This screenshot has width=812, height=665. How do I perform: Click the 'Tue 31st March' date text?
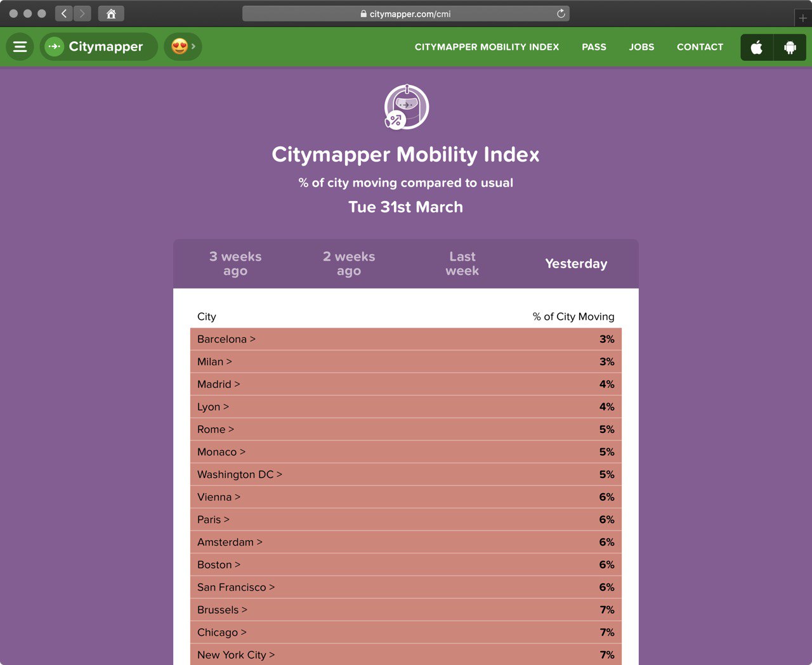click(406, 207)
